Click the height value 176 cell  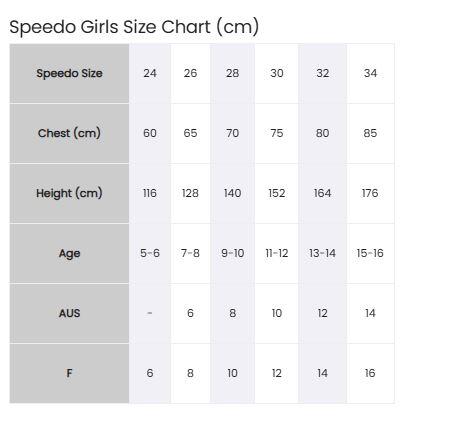[370, 193]
